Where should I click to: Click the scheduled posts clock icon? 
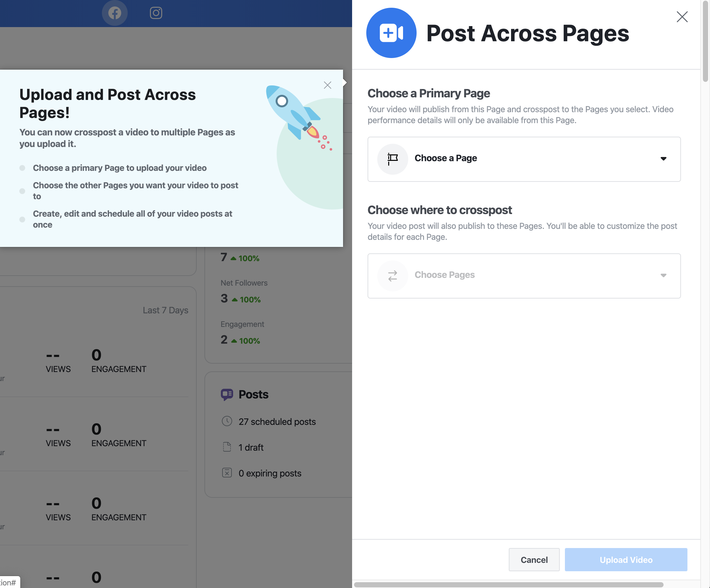[x=226, y=422]
